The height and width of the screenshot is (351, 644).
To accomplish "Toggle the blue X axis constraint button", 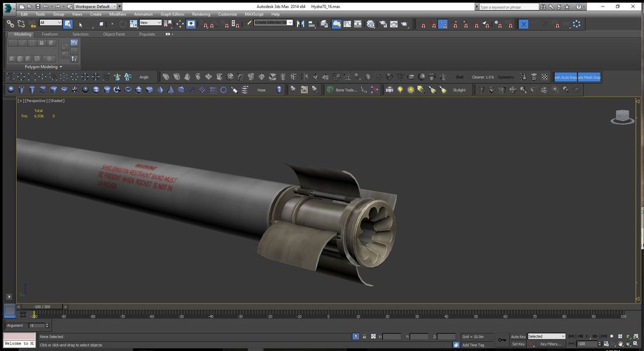I will coord(523,25).
